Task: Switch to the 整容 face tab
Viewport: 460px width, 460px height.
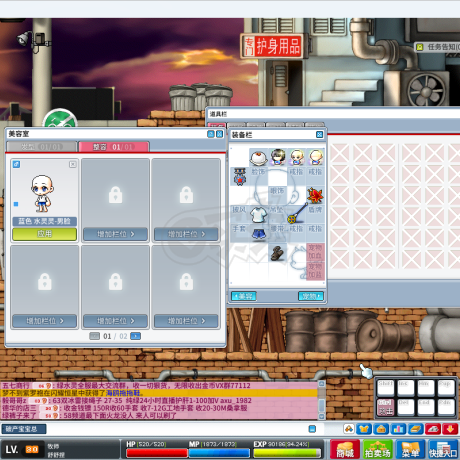Action: pos(113,147)
